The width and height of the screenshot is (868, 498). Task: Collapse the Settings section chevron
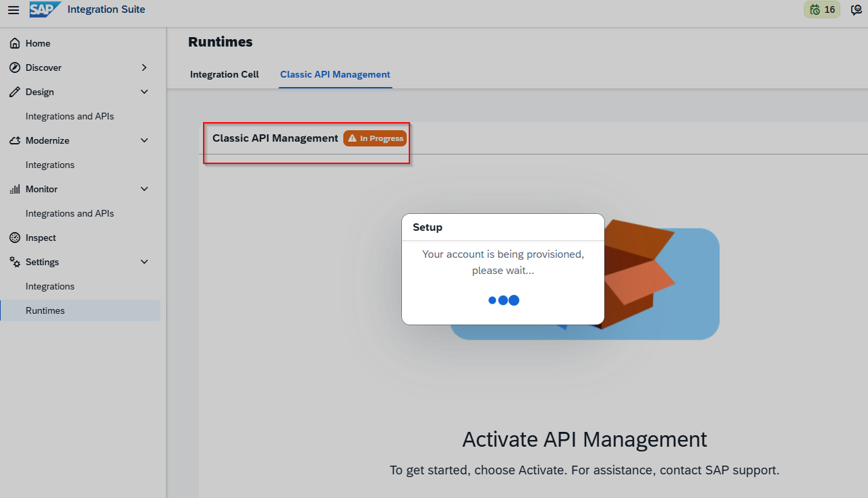pos(144,262)
